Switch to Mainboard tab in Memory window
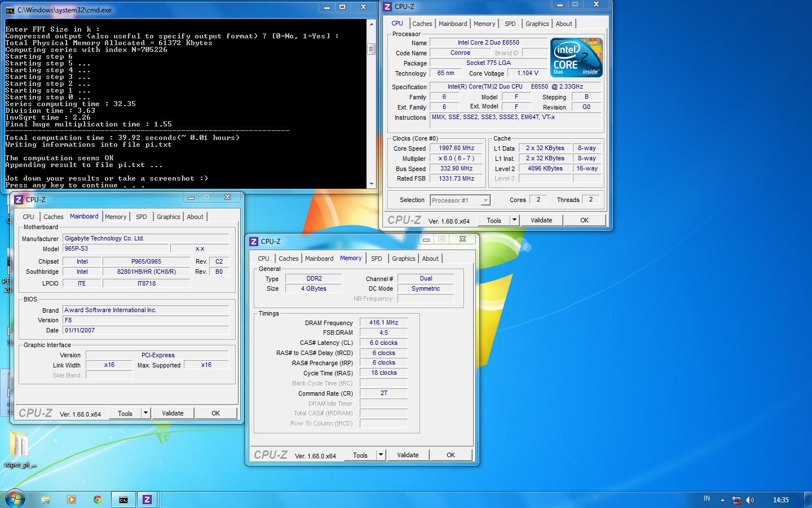Image resolution: width=812 pixels, height=508 pixels. tap(319, 259)
